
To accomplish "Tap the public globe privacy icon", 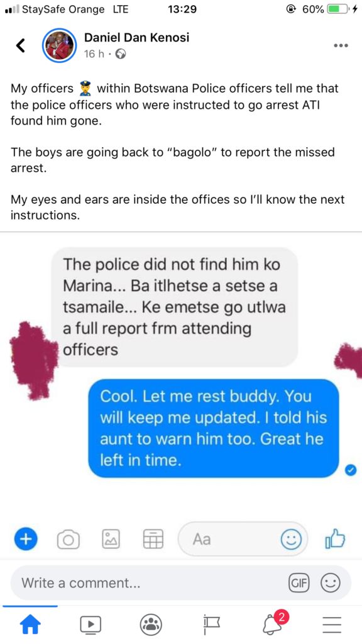I will pos(121,54).
